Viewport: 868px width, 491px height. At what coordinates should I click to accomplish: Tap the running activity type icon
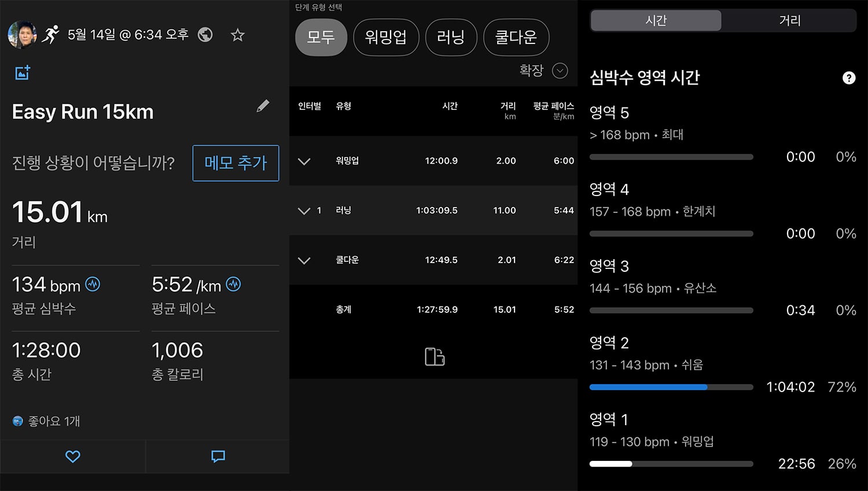51,35
